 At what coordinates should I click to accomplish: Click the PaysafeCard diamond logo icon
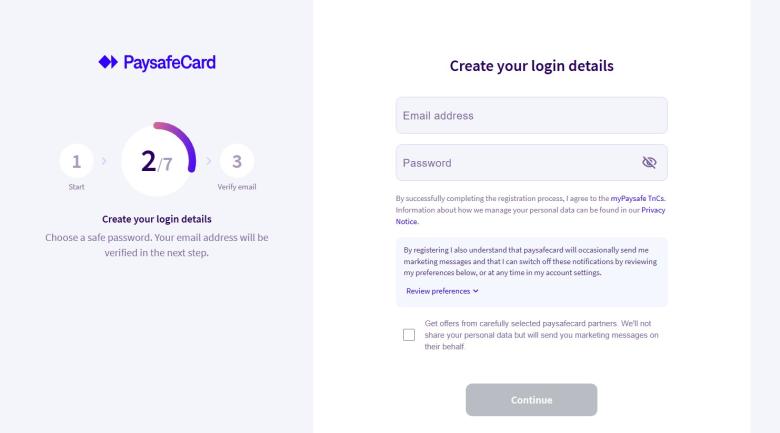coord(108,63)
